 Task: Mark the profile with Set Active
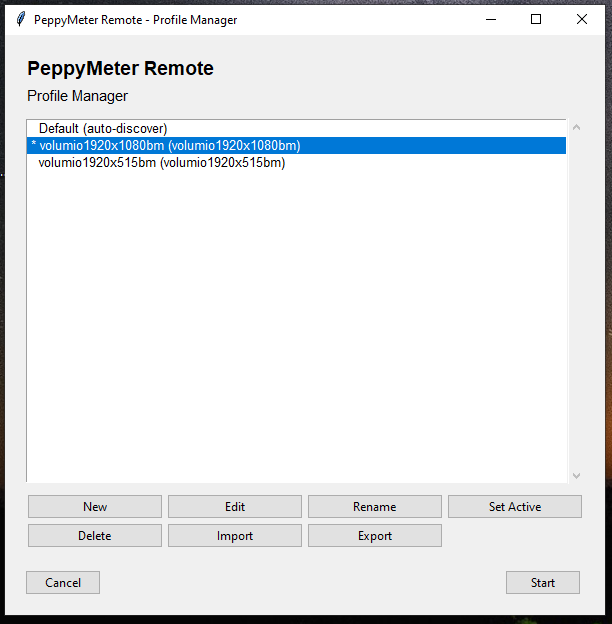coord(515,507)
